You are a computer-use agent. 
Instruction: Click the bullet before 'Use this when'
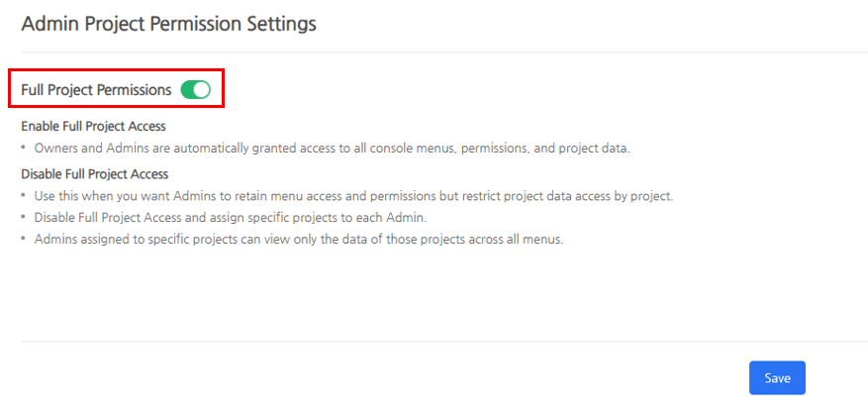point(25,196)
